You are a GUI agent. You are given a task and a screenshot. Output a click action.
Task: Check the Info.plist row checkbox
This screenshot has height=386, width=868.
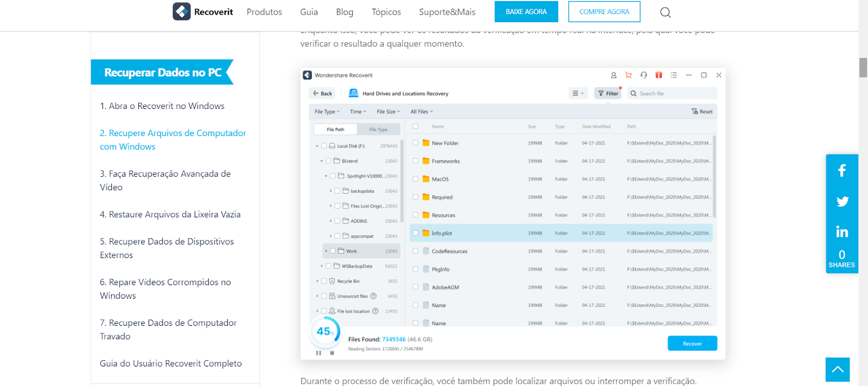416,233
